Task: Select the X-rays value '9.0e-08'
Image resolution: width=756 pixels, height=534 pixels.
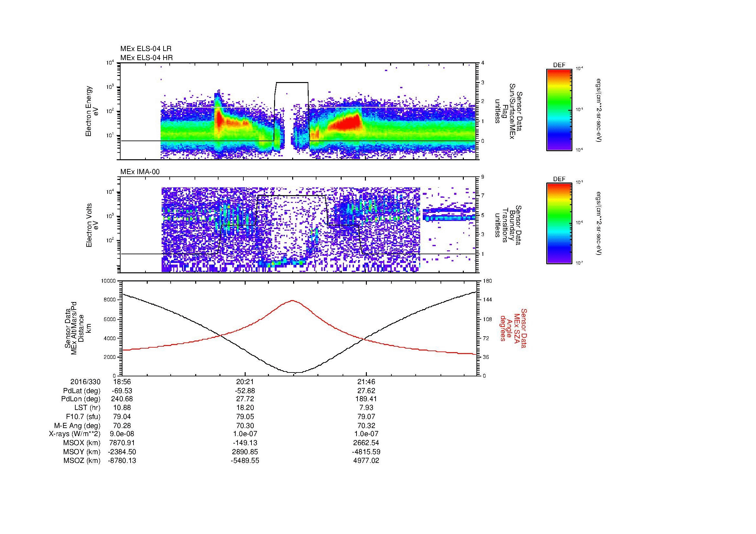Action: click(x=122, y=434)
